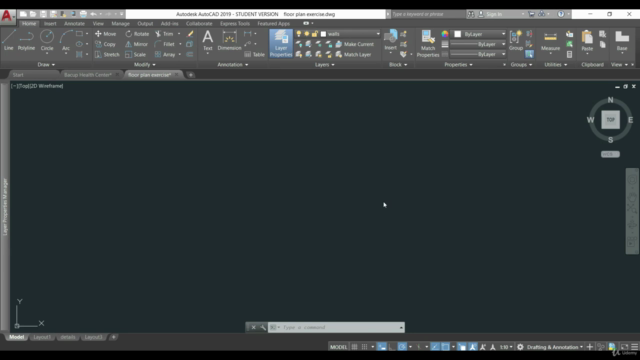
Task: Toggle polar tracking in status bar
Action: (402, 347)
